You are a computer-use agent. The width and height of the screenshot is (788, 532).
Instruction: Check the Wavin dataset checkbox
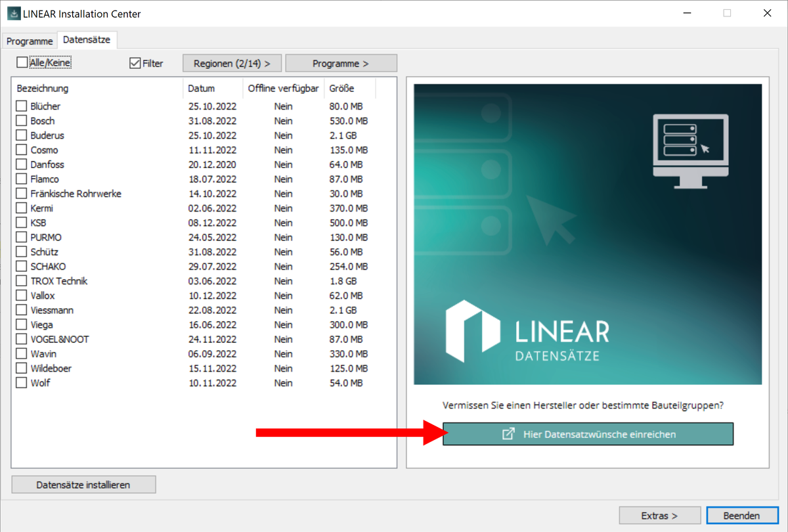pos(22,353)
